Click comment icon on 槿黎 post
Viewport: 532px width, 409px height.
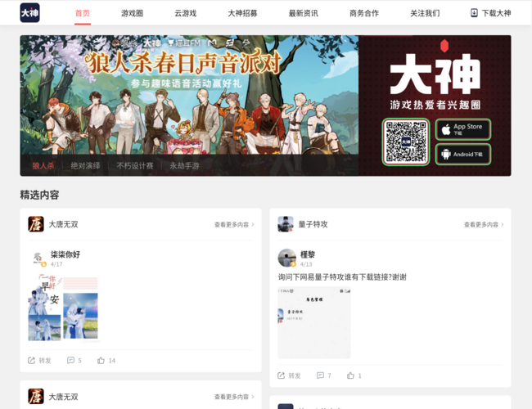[x=320, y=375]
